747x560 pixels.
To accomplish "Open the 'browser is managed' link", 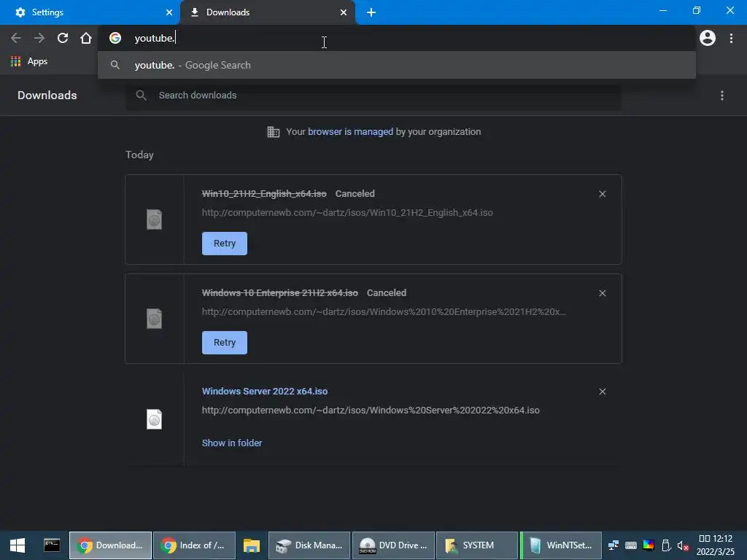I will (x=350, y=132).
